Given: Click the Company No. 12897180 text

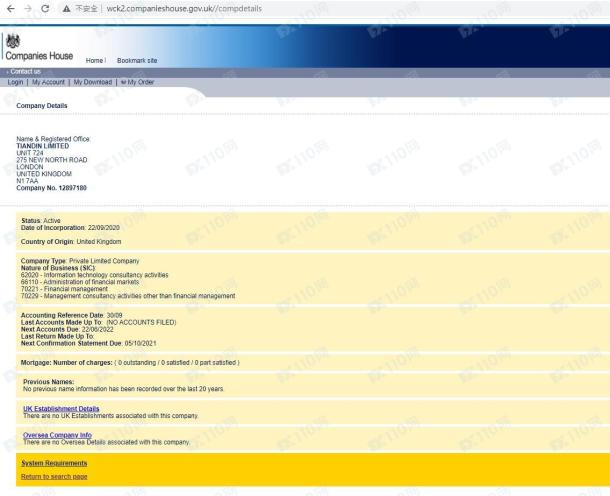Looking at the screenshot, I should click(51, 188).
